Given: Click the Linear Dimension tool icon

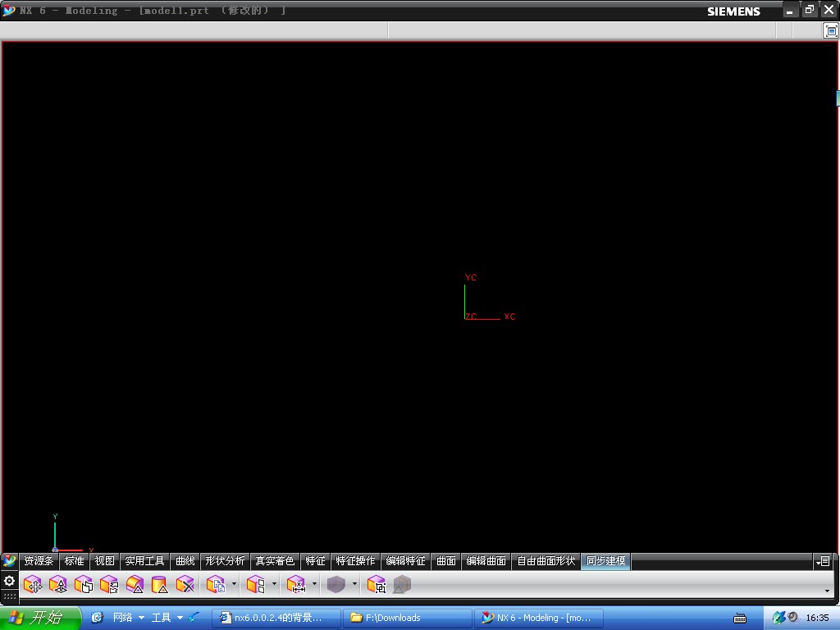Looking at the screenshot, I should pos(295,584).
